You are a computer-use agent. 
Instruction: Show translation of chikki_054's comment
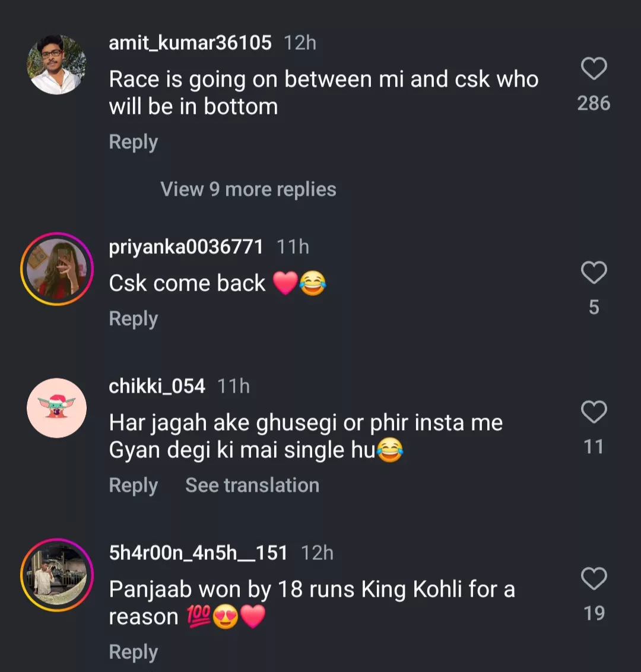pos(252,485)
